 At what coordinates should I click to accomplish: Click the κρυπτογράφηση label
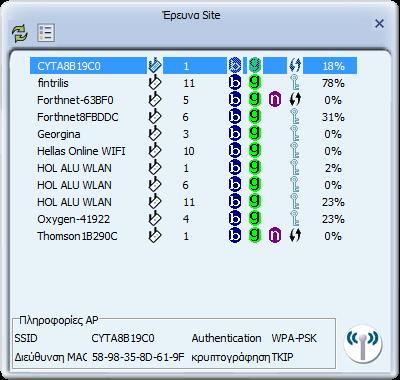pos(231,358)
